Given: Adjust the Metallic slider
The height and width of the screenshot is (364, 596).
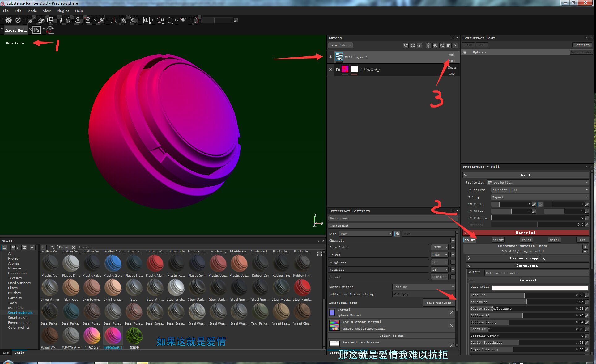Looking at the screenshot, I should coord(527,295).
